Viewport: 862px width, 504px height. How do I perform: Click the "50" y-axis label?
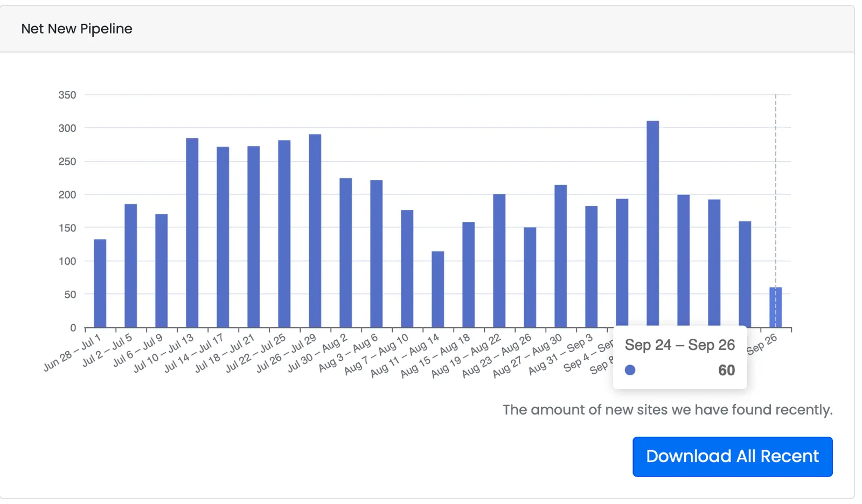coord(70,295)
